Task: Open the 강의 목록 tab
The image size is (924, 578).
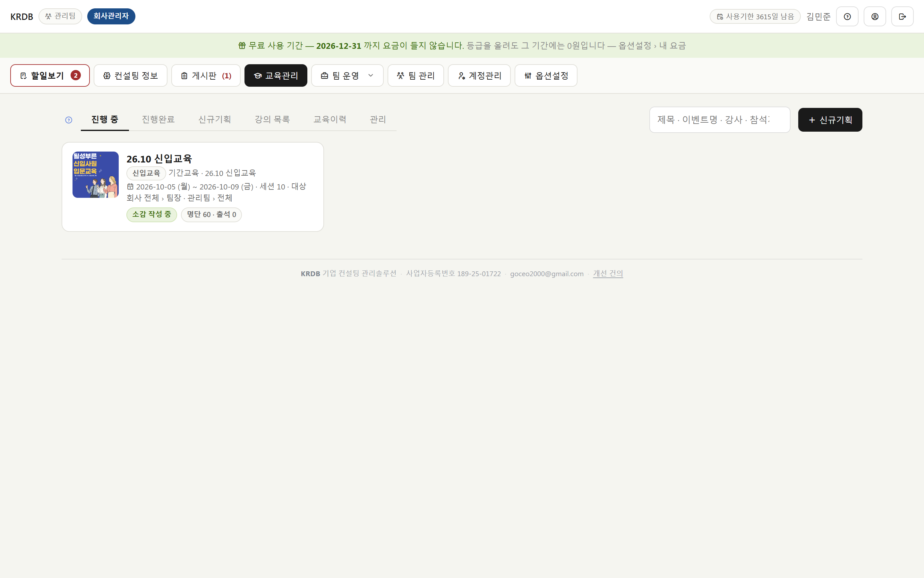Action: [272, 119]
